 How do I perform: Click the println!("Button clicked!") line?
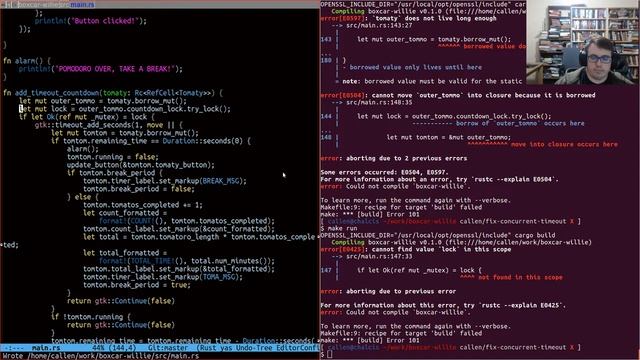tap(90, 21)
